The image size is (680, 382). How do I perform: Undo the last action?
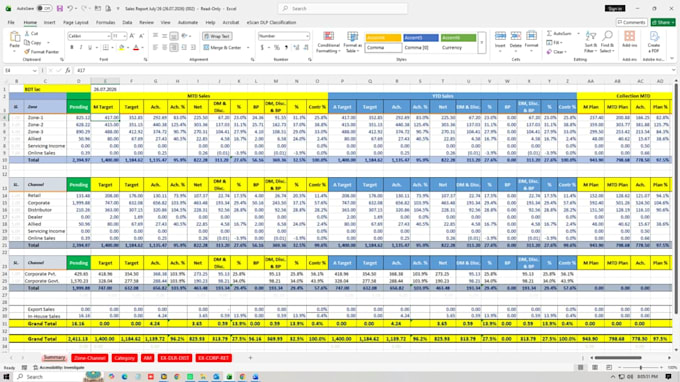click(x=70, y=9)
